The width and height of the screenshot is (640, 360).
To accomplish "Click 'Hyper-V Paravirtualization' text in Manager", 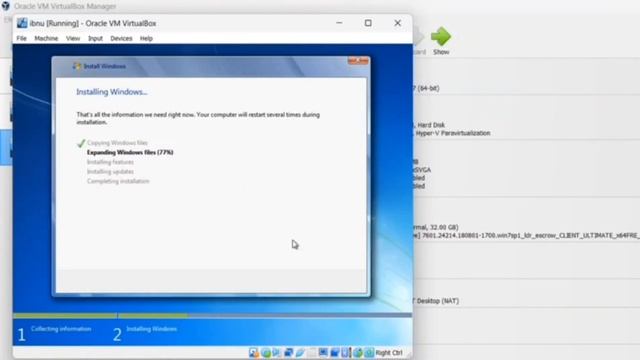I will 453,133.
